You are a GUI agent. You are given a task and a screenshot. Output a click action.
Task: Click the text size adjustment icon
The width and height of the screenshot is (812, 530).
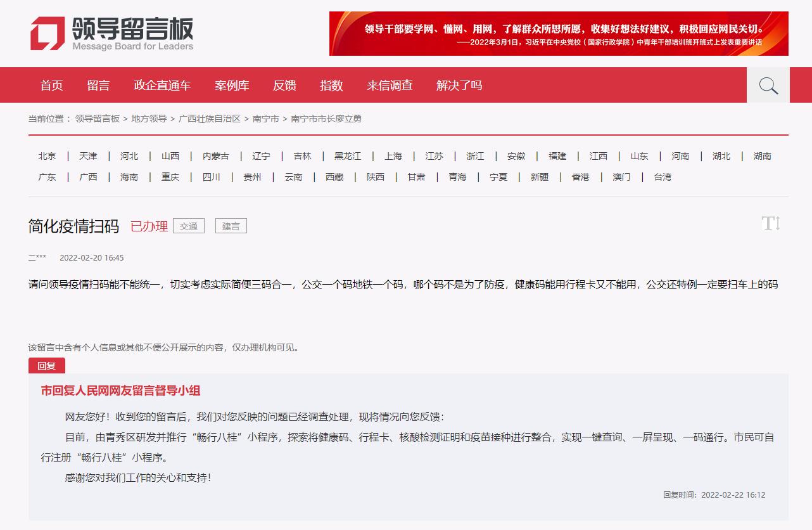(771, 223)
